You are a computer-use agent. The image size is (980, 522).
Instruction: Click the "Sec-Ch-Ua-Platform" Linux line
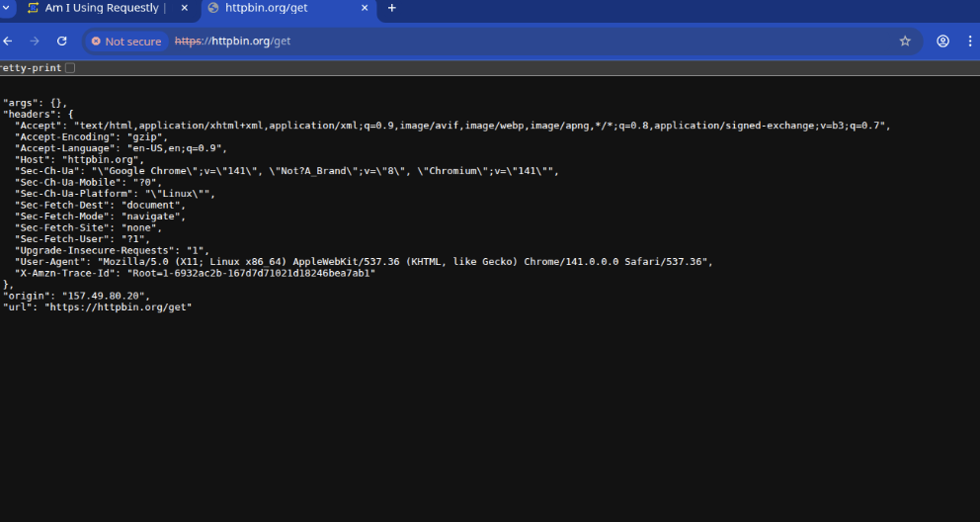[115, 194]
